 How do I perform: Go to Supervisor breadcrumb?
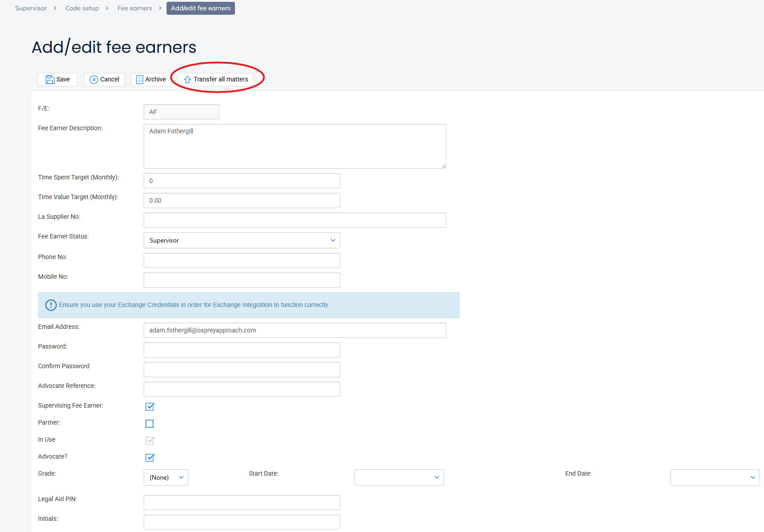(x=31, y=8)
